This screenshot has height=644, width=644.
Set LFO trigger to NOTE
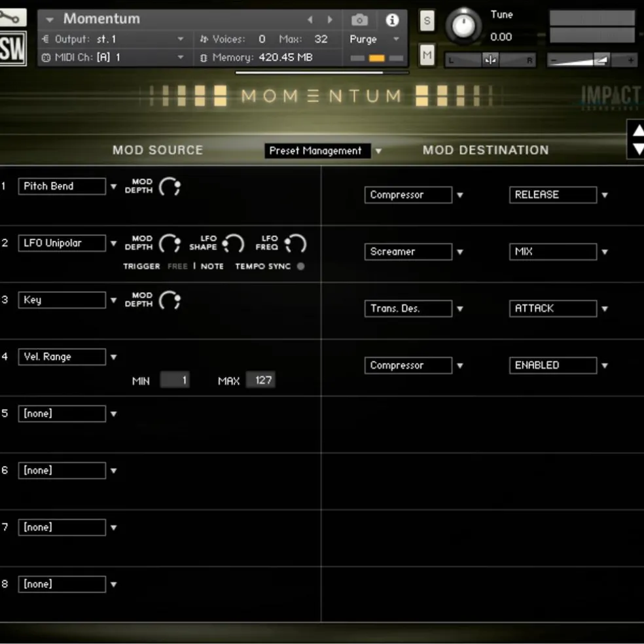click(212, 266)
